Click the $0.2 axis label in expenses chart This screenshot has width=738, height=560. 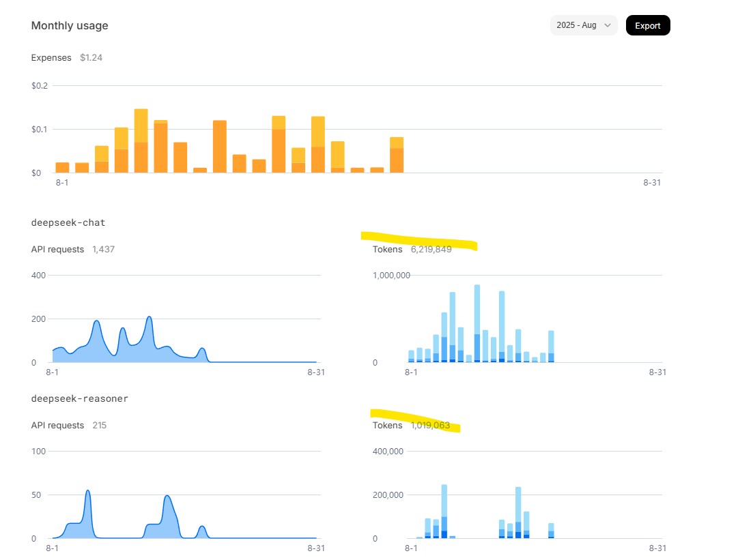coord(40,85)
